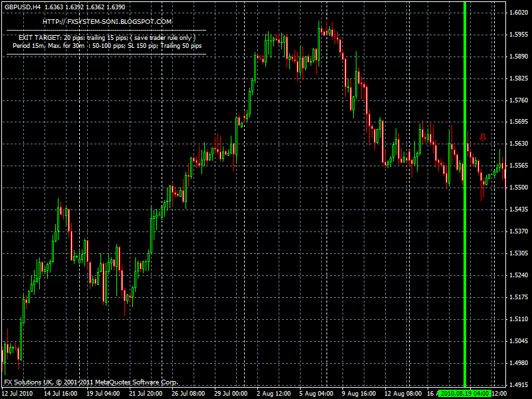This screenshot has width=532, height=399.
Task: Click the 1.5760 price axis value
Action: pyautogui.click(x=519, y=100)
